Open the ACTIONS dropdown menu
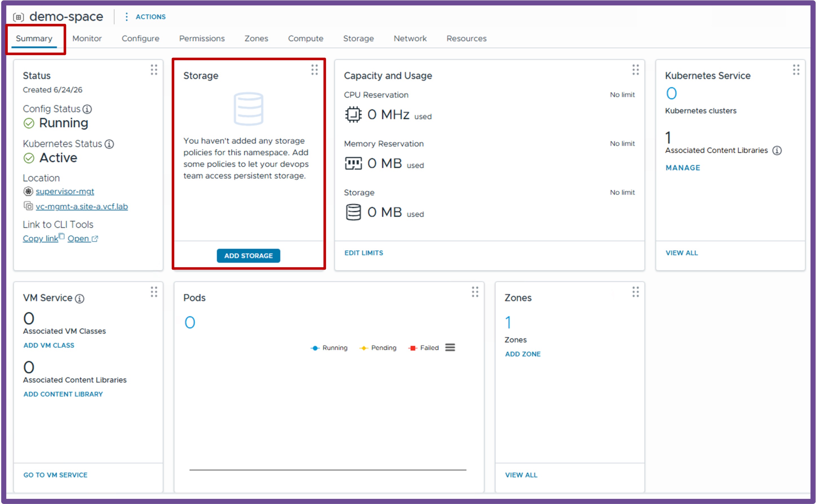 tap(145, 17)
